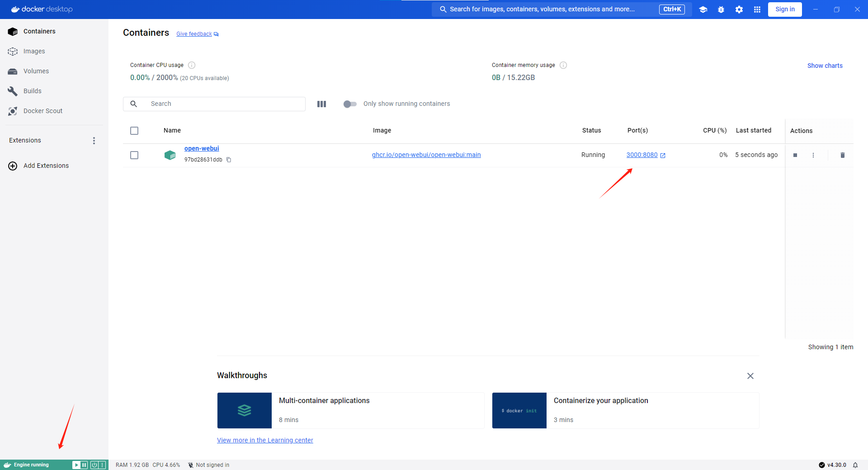This screenshot has width=868, height=470.
Task: Click the Status column header
Action: click(x=592, y=130)
